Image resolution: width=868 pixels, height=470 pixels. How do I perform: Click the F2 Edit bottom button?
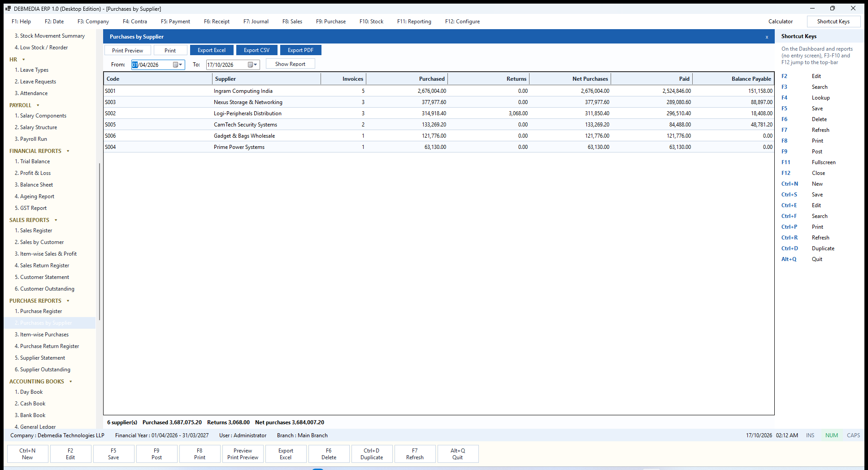coord(70,454)
